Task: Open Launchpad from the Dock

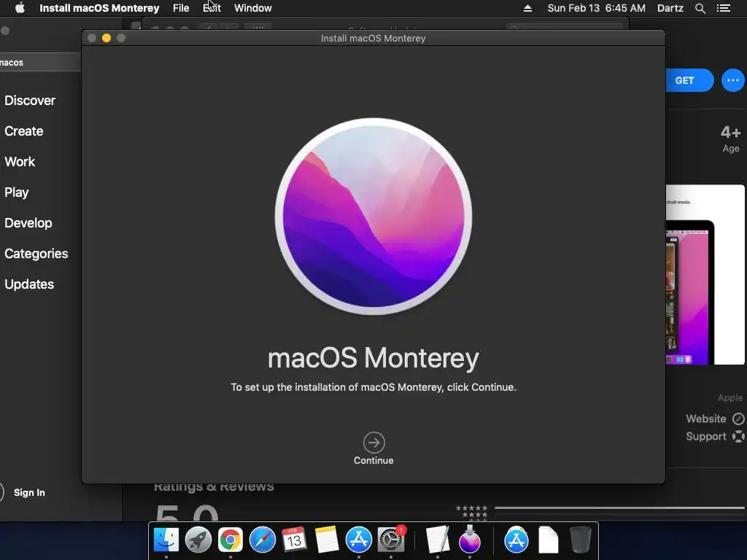Action: click(198, 540)
